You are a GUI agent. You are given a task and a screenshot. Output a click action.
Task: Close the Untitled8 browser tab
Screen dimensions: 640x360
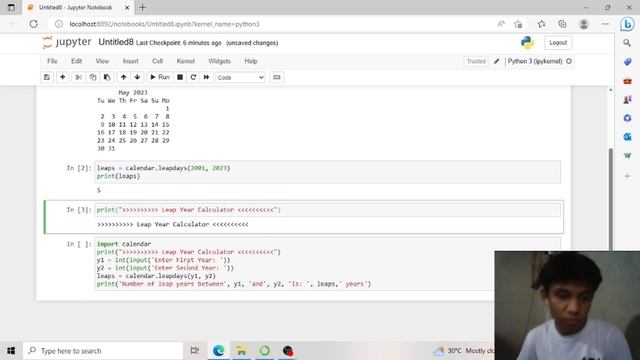click(127, 7)
